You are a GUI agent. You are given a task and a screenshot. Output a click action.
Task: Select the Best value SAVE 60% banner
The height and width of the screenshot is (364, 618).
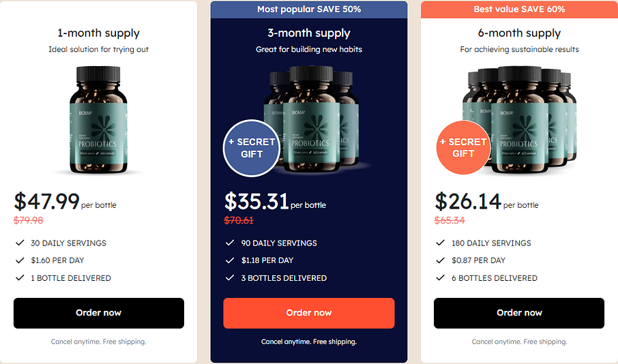[519, 10]
